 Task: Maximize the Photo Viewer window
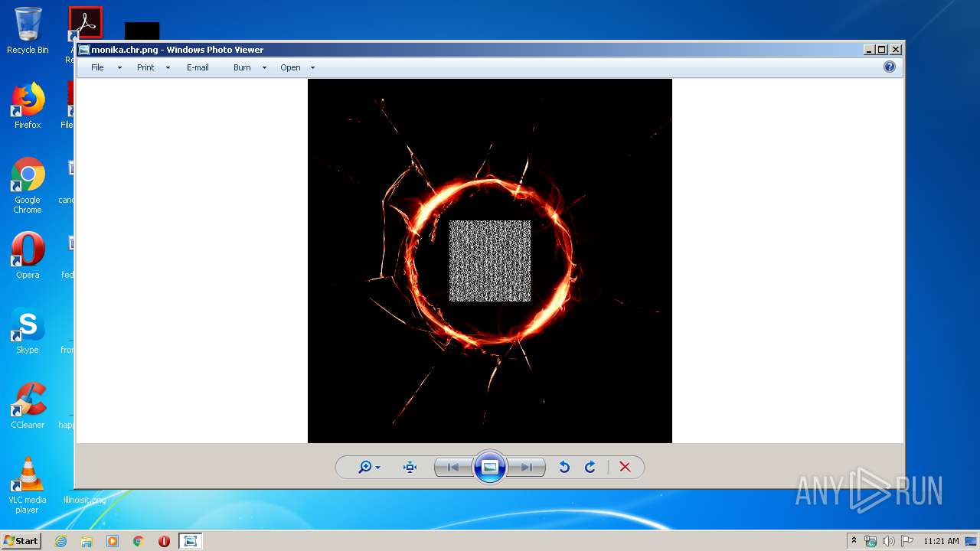(x=882, y=50)
